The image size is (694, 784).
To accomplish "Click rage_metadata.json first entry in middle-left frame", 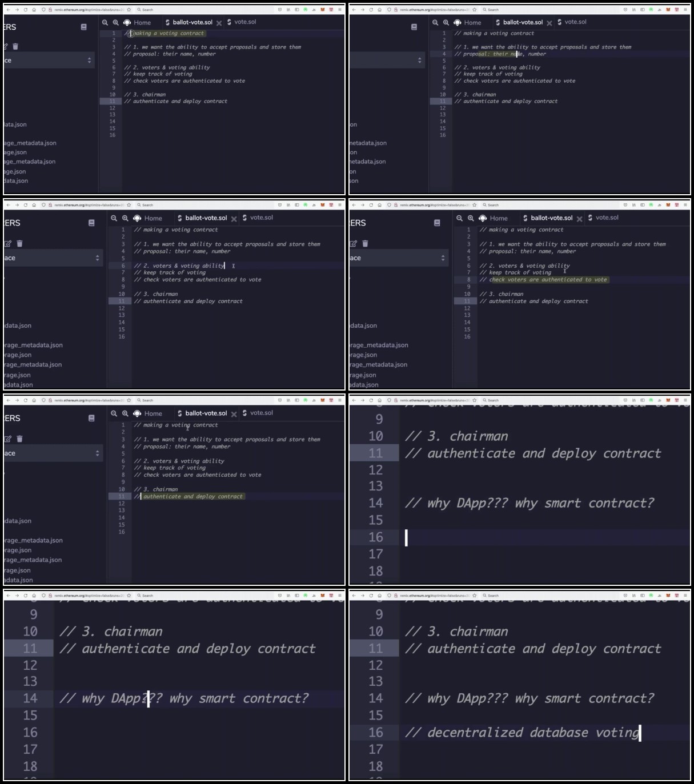I will (x=34, y=345).
